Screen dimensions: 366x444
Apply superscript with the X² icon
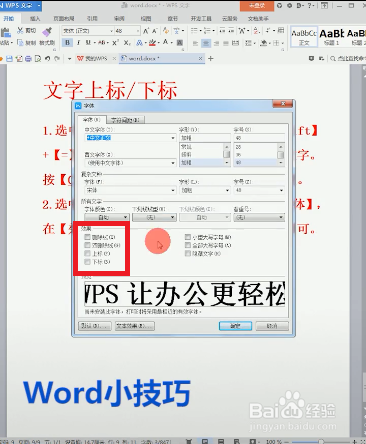[115, 43]
